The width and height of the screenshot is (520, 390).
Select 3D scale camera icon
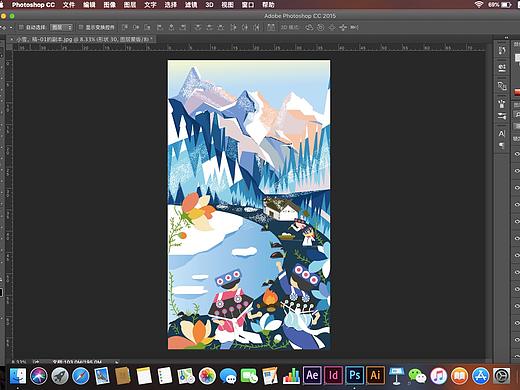pyautogui.click(x=354, y=27)
